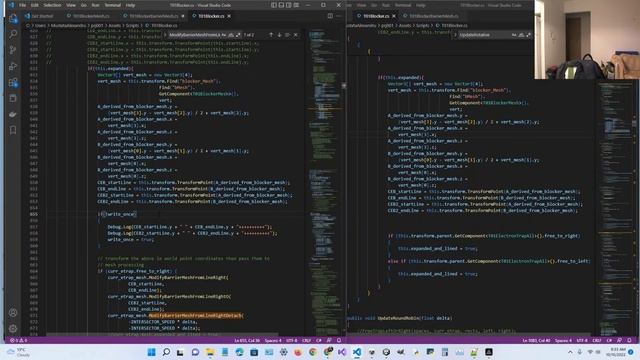Open Customize Layout menu in title bar

coord(296,5)
